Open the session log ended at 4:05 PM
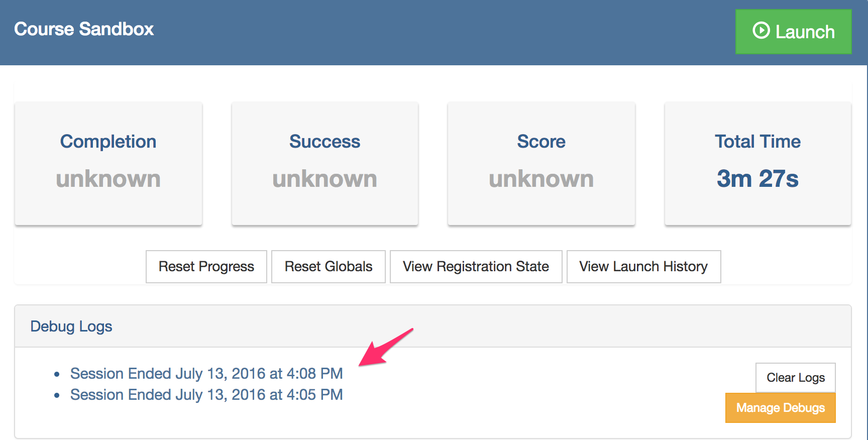This screenshot has height=440, width=868. click(206, 395)
